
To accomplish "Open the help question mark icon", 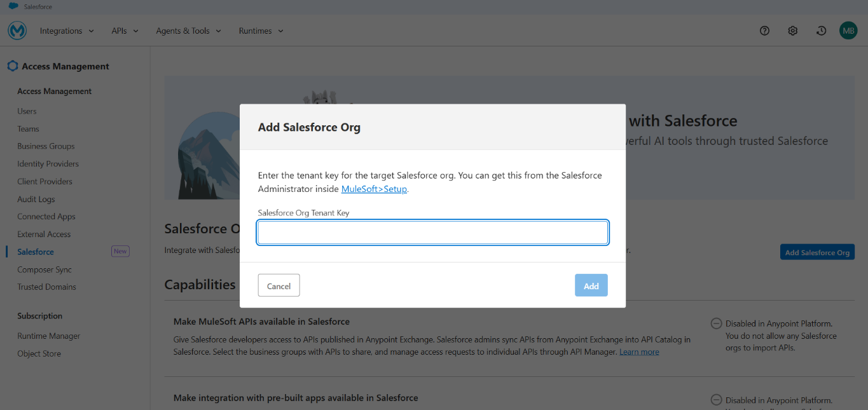I will [765, 31].
